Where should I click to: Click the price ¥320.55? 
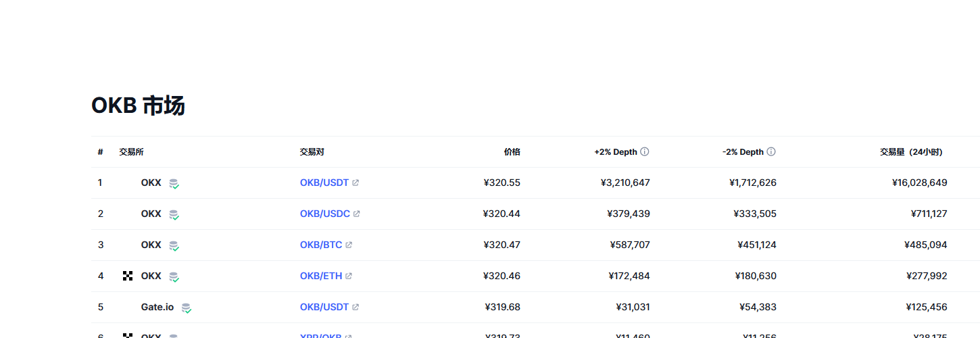502,183
